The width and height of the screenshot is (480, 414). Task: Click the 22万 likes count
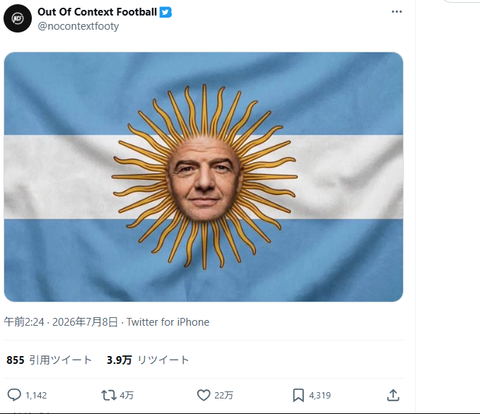pos(224,396)
